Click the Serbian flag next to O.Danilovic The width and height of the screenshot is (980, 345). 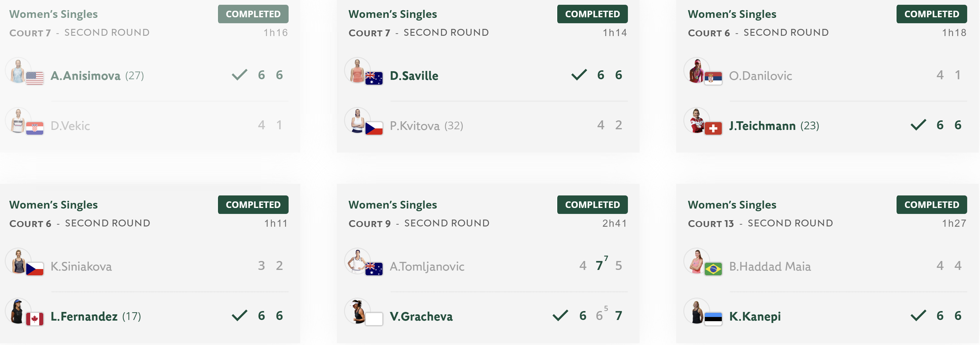[713, 78]
